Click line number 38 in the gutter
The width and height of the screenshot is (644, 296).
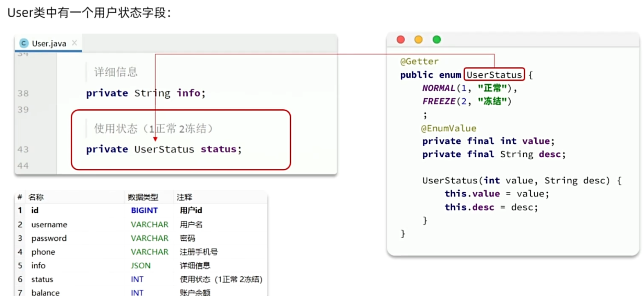coord(23,93)
